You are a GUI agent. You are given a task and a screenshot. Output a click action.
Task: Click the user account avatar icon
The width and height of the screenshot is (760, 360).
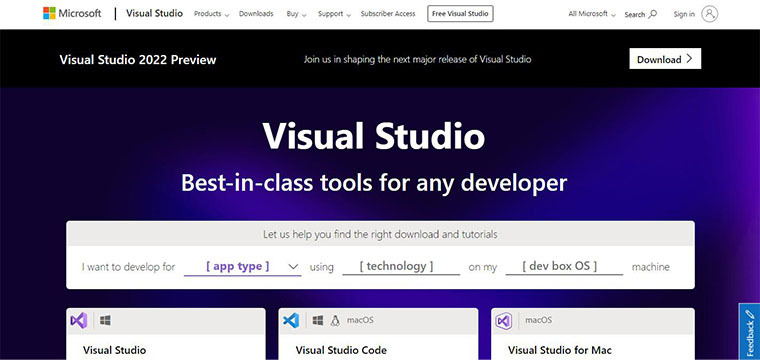point(709,14)
